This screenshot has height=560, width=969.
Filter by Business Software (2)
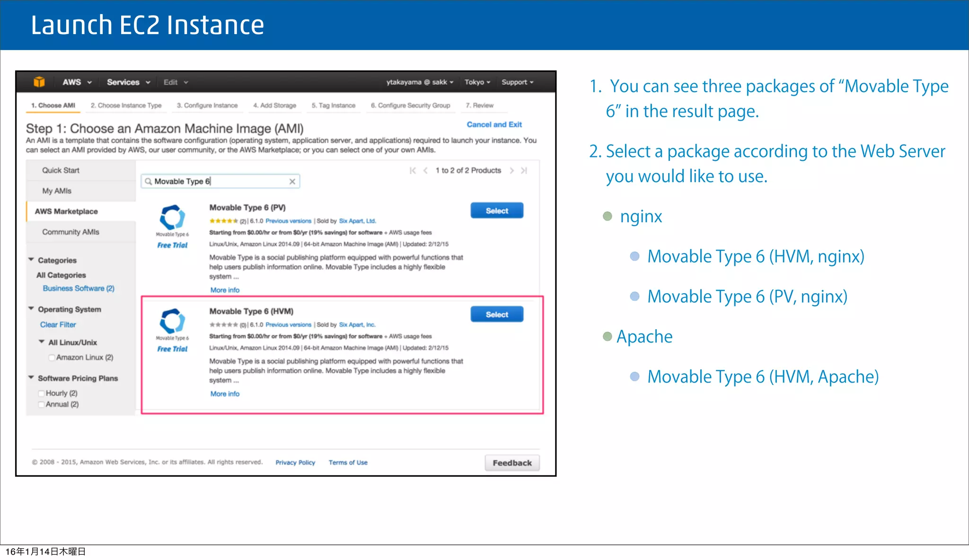click(79, 288)
